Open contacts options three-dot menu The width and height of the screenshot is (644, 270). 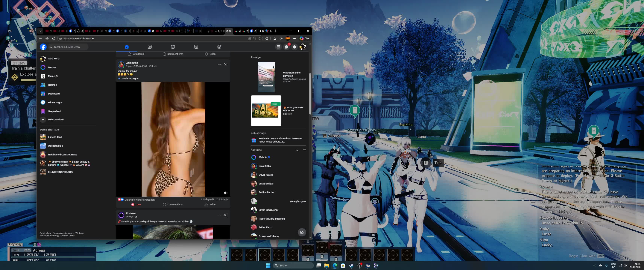click(304, 150)
